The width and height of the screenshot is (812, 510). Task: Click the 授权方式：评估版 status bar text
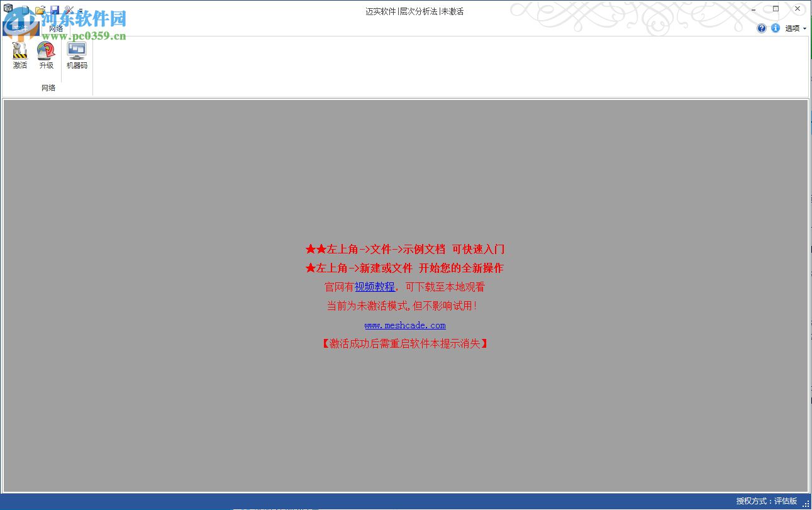(x=767, y=501)
